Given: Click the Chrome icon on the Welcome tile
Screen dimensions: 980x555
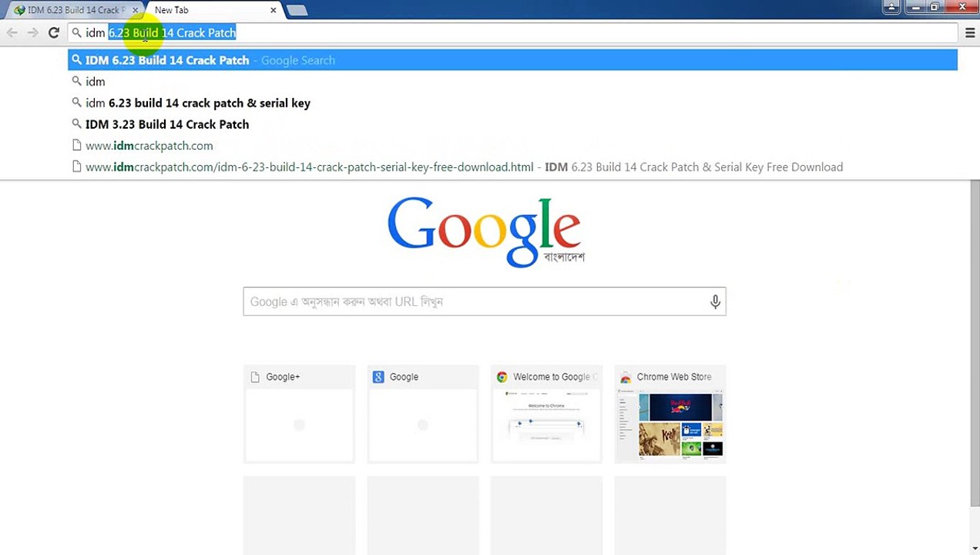Looking at the screenshot, I should 502,377.
